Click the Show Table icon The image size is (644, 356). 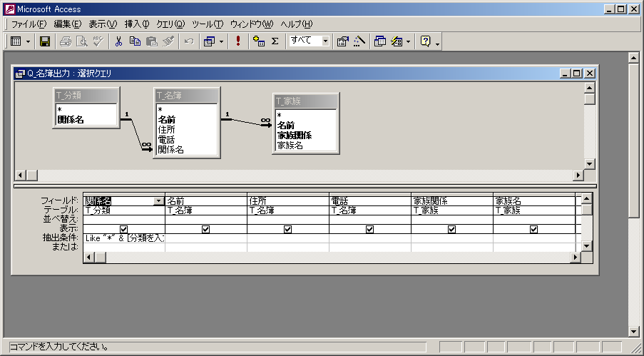point(259,41)
